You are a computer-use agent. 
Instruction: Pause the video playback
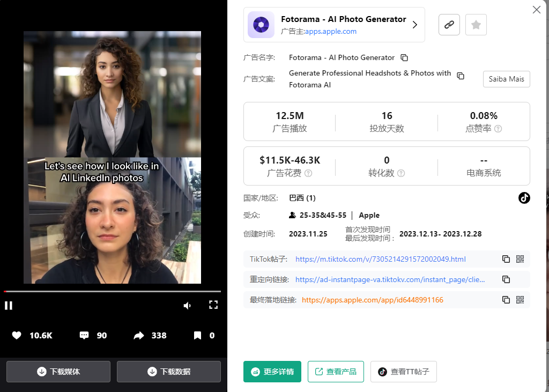(x=9, y=306)
